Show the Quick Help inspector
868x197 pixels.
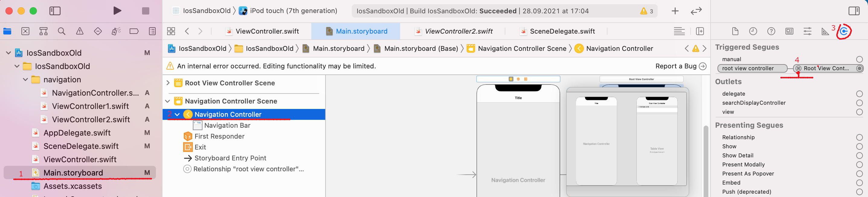pos(771,31)
